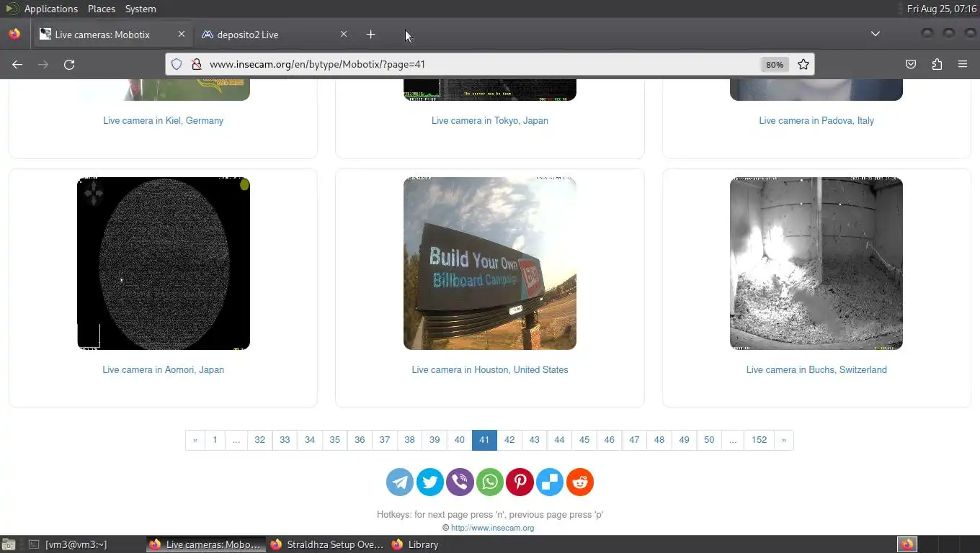Share page via Viber icon
This screenshot has height=553, width=980.
(x=460, y=482)
